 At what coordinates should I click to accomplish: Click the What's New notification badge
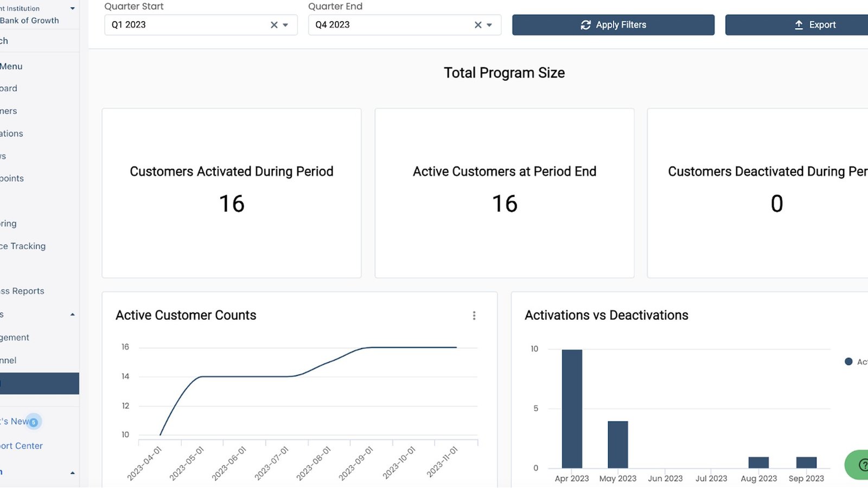coord(34,422)
